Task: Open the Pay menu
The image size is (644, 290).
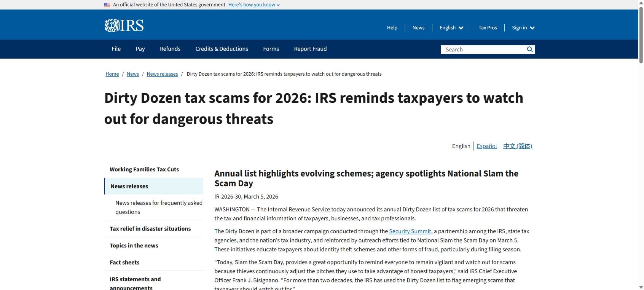Action: pyautogui.click(x=140, y=49)
